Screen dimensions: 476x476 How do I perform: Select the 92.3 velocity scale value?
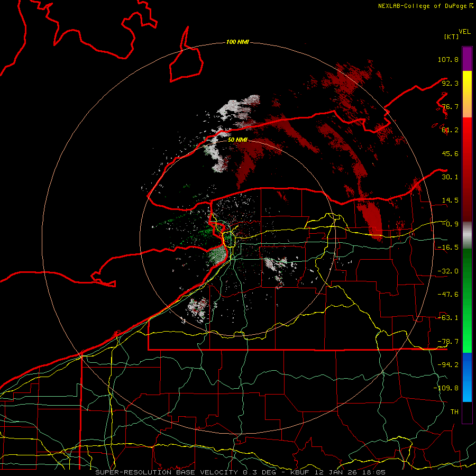coord(450,83)
